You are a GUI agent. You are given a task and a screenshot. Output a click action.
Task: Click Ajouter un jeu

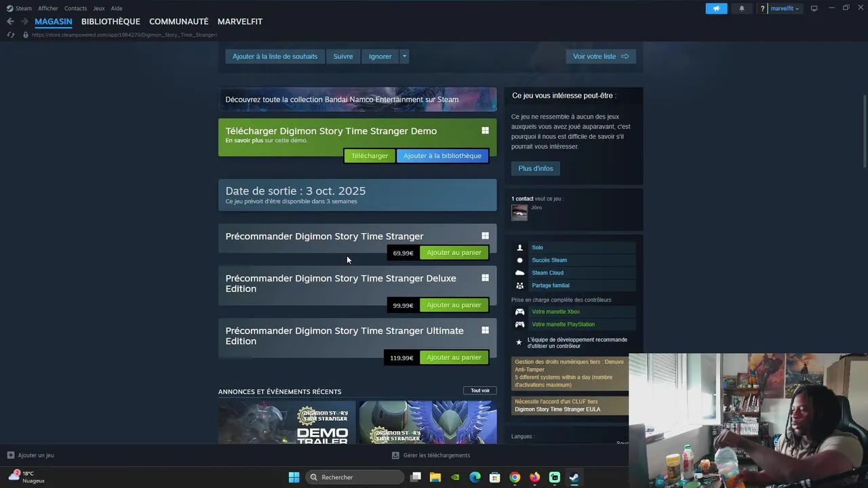31,455
